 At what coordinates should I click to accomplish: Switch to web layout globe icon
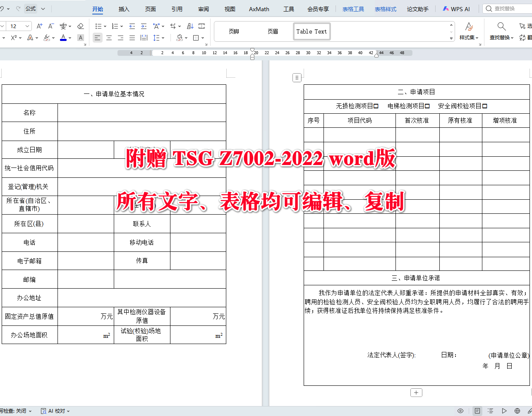[x=517, y=411]
